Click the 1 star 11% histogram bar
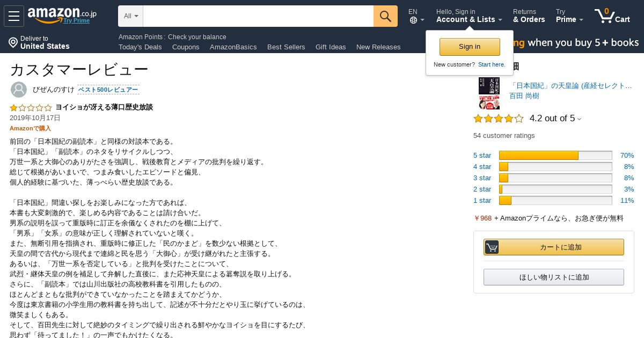This screenshot has height=338, width=644. coord(555,201)
